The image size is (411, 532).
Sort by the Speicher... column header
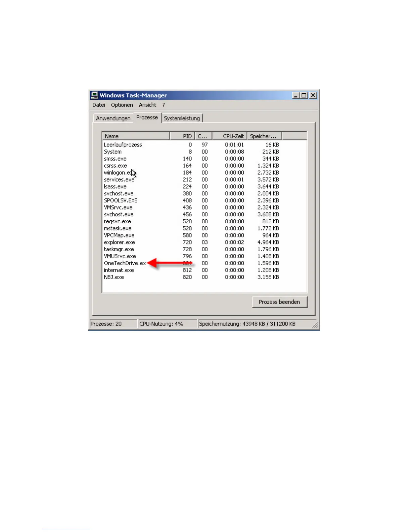[x=265, y=136]
